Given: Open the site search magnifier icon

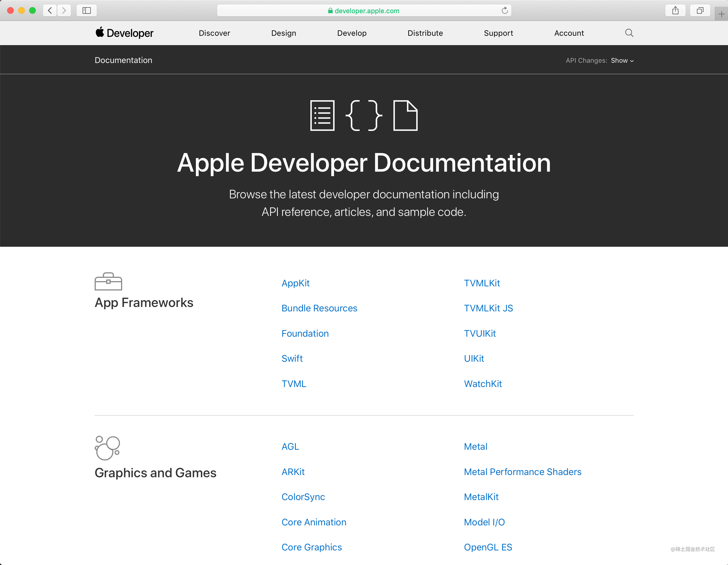Looking at the screenshot, I should click(629, 33).
